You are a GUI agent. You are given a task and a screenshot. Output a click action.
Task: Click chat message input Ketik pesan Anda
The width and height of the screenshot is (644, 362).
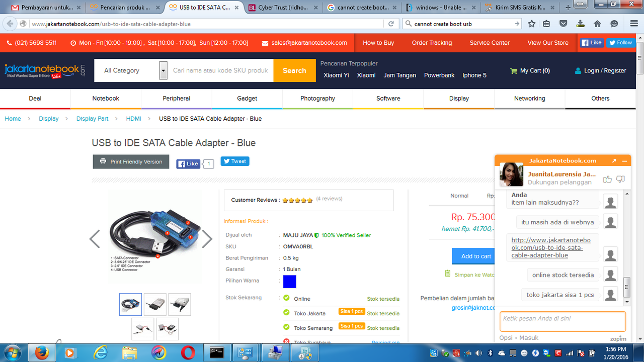click(x=562, y=321)
